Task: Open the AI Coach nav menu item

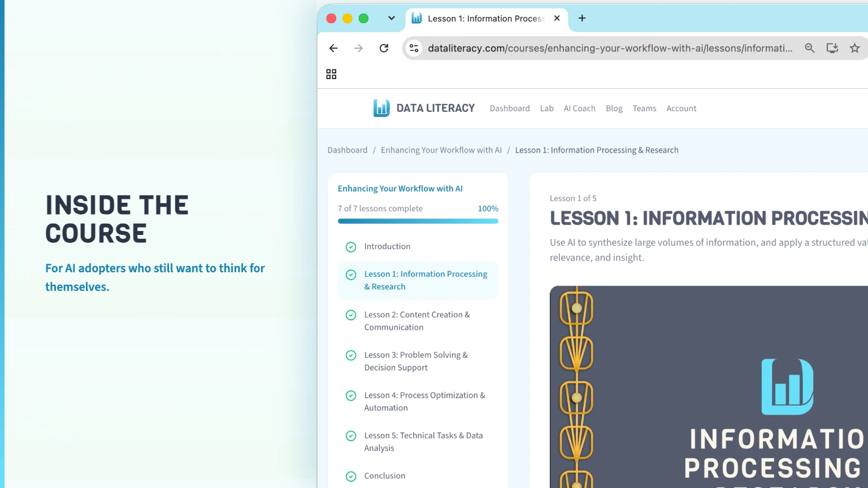Action: (x=579, y=108)
